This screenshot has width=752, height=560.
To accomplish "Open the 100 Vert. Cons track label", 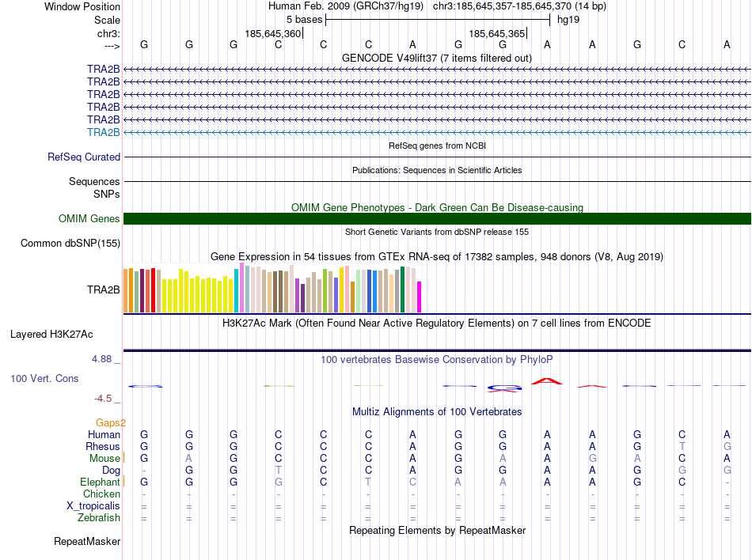I will [44, 379].
